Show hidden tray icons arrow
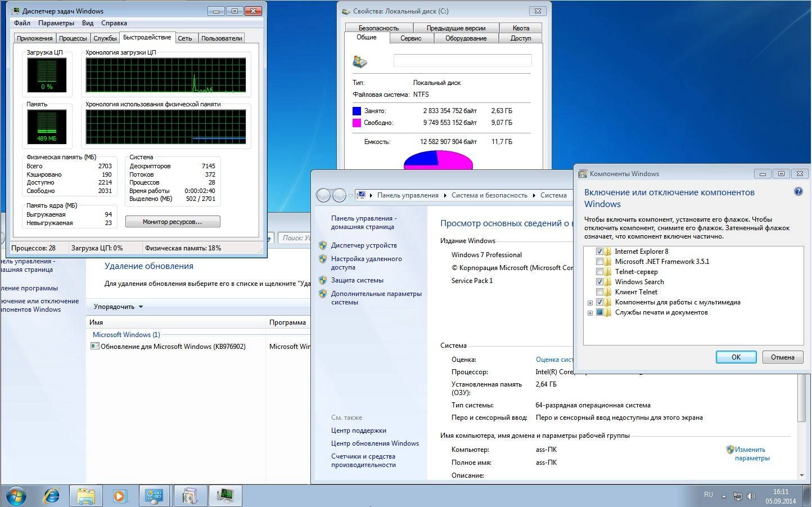Screen dimensions: 812x507 (724, 496)
